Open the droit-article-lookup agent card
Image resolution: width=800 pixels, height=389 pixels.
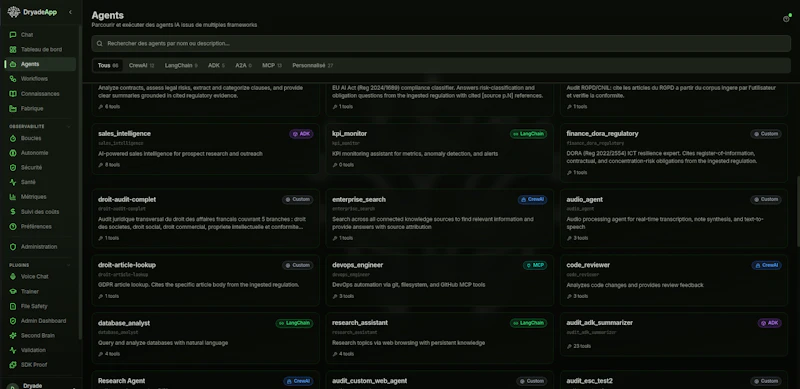point(206,280)
